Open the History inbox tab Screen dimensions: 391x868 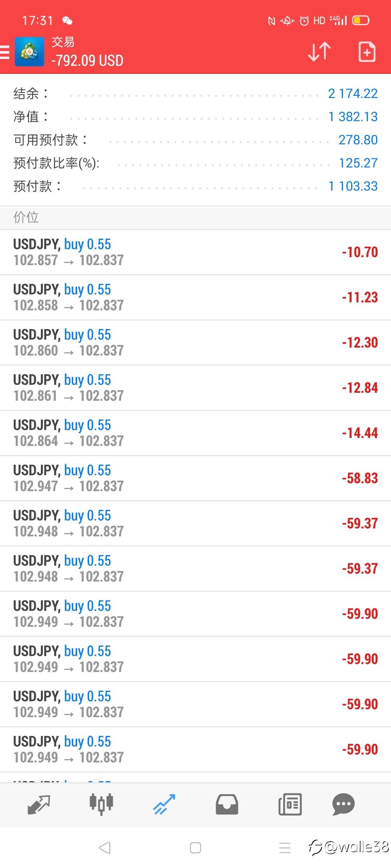(227, 804)
